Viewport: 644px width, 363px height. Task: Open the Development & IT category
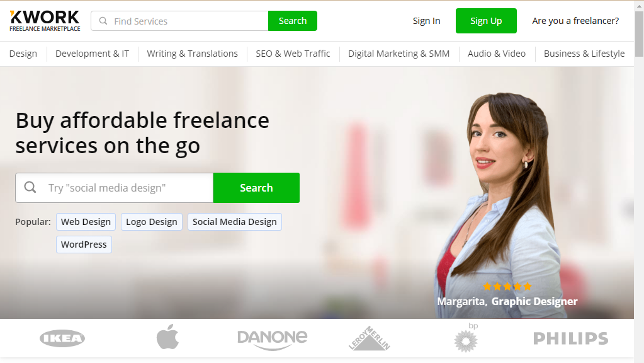tap(92, 54)
